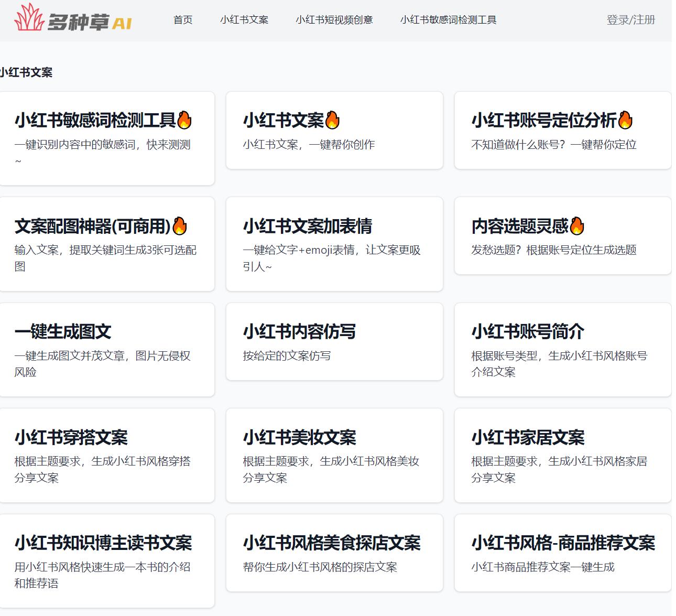Open 小红书敏感词检测工具 in the top navigation

pos(449,20)
